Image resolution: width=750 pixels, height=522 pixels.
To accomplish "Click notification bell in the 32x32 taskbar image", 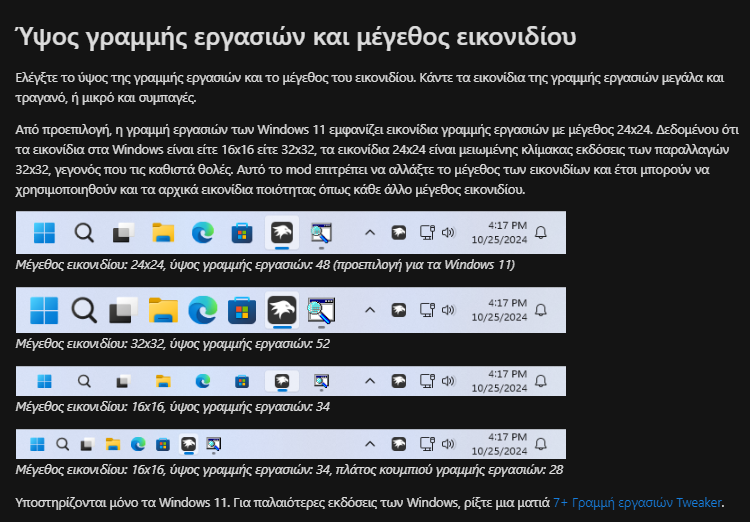I will point(541,310).
